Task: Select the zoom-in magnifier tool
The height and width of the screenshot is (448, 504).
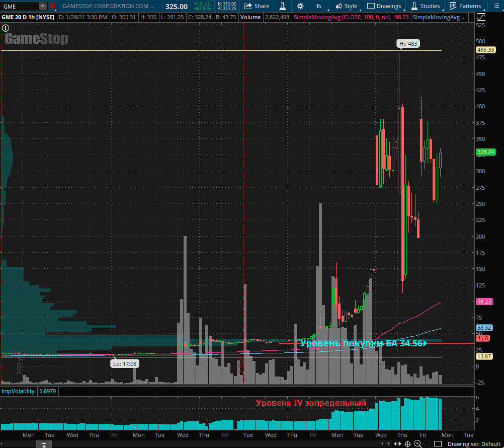Action: click(x=417, y=443)
